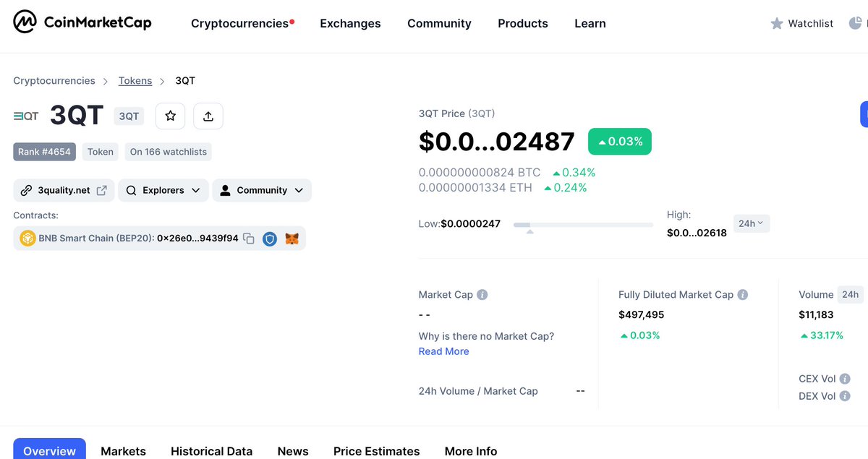Switch to the News tab
The height and width of the screenshot is (459, 868).
click(x=293, y=451)
